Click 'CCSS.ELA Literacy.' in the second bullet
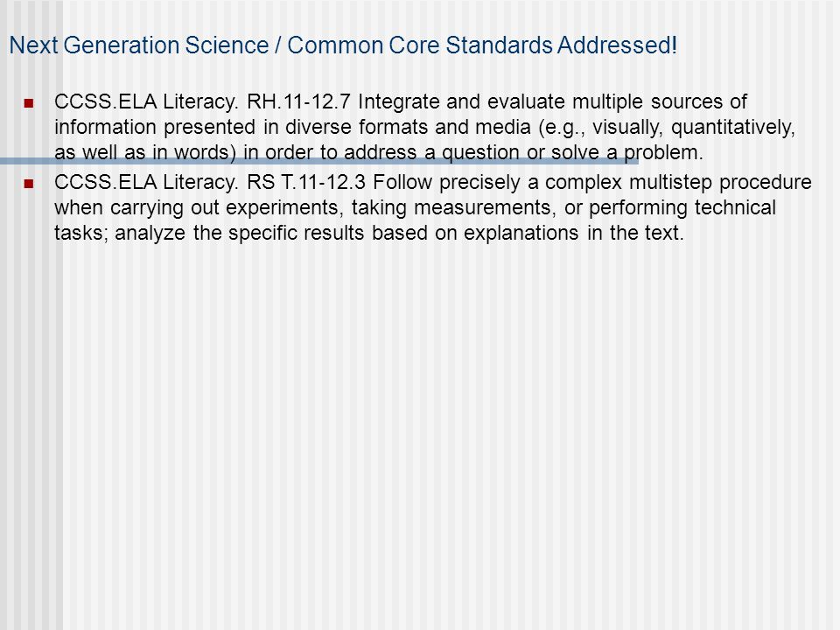Image resolution: width=840 pixels, height=630 pixels. point(146,182)
